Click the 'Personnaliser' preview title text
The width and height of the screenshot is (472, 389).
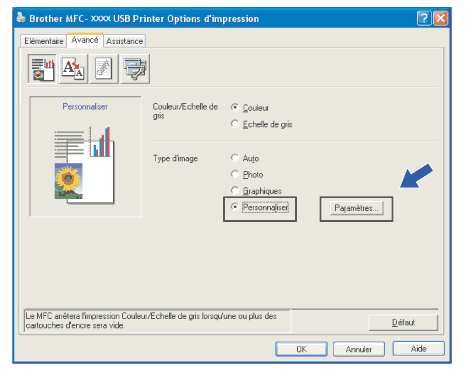[85, 107]
